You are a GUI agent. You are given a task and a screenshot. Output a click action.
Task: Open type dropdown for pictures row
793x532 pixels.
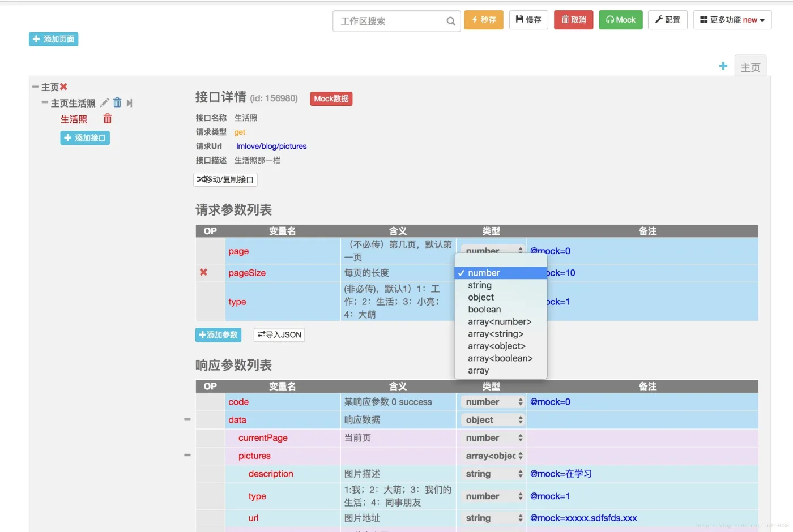coord(493,456)
